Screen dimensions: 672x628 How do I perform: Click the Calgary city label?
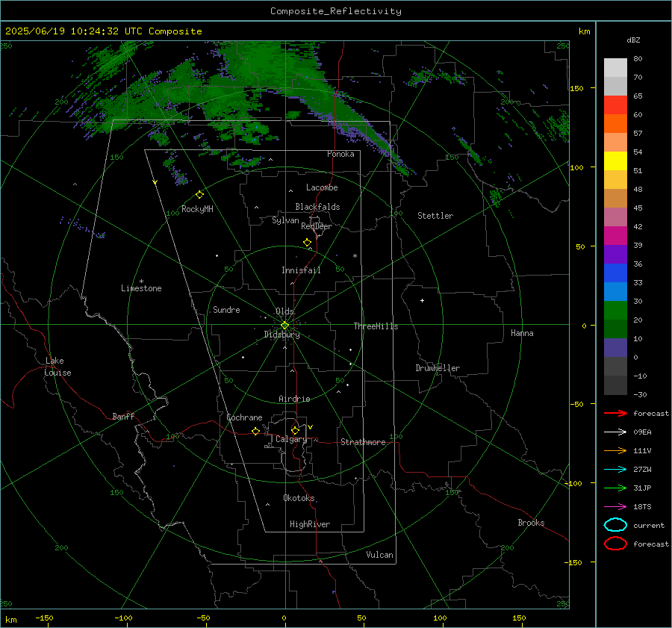(x=291, y=439)
